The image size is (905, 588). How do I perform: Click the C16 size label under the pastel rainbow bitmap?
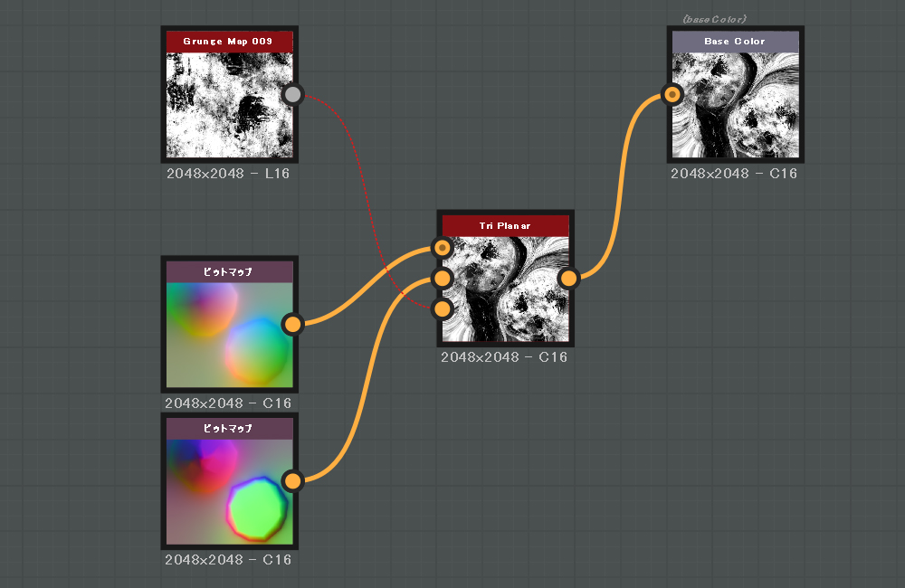click(x=228, y=403)
